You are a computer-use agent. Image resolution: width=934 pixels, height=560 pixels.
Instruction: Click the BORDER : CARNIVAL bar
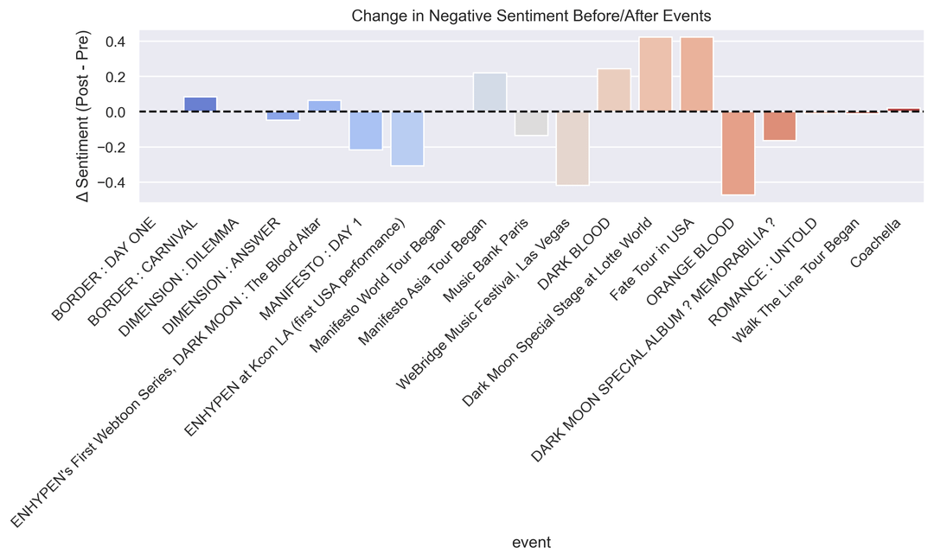201,105
